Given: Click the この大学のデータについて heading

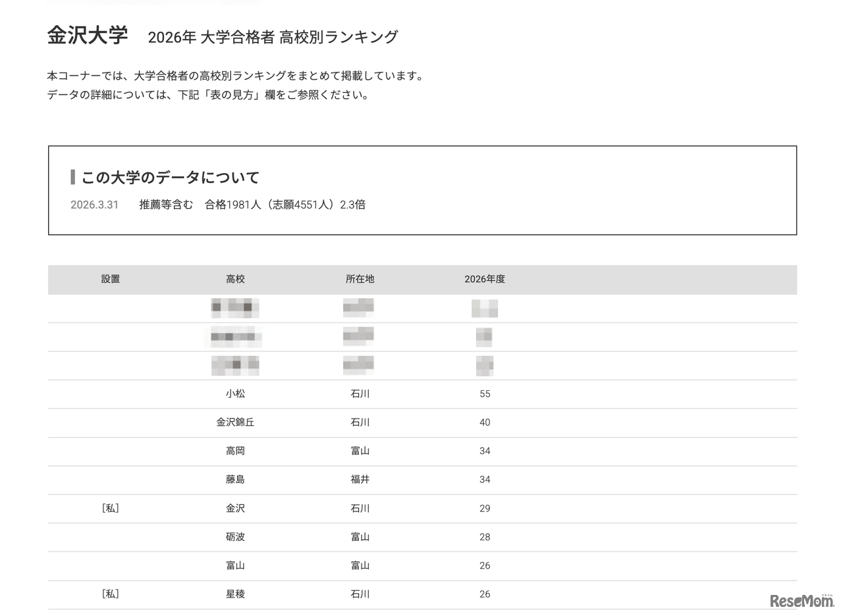Looking at the screenshot, I should point(171,177).
